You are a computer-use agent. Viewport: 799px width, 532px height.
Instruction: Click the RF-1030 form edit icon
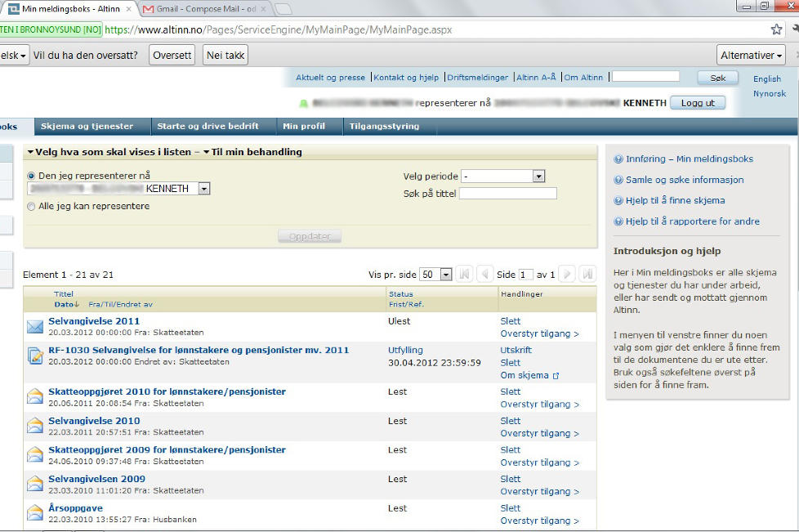click(x=35, y=355)
